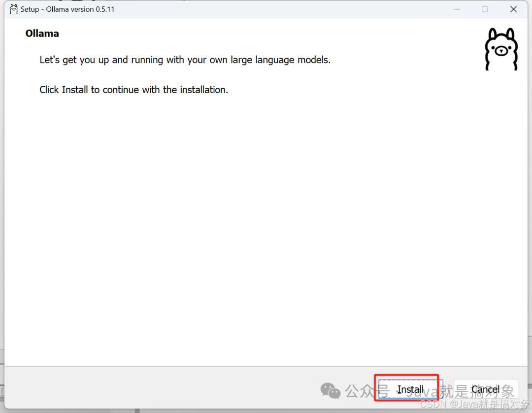Click the disabled maximize window button
The width and height of the screenshot is (532, 413).
tap(485, 9)
